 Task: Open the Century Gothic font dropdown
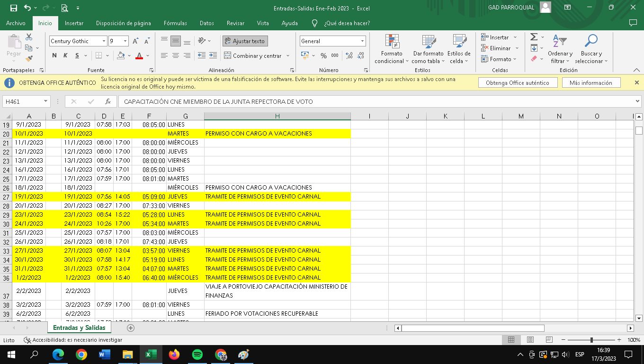pyautogui.click(x=104, y=41)
